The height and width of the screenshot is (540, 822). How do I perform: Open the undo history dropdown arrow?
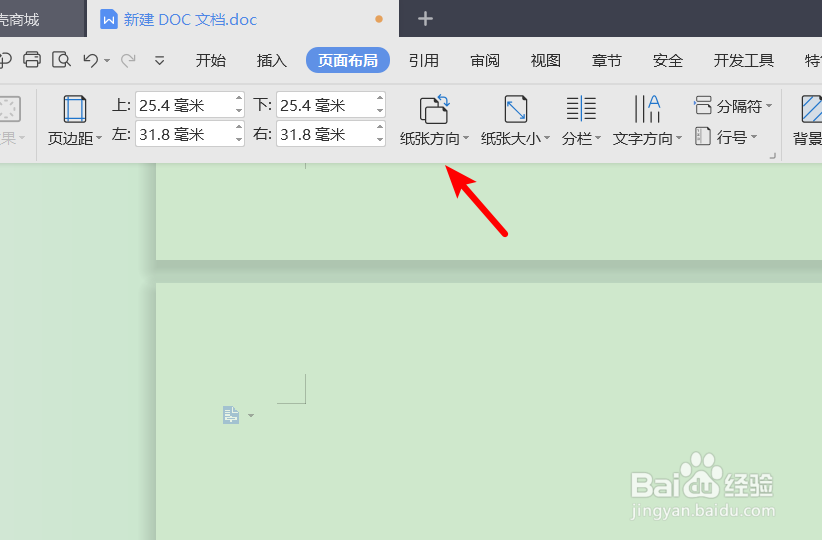pos(107,61)
